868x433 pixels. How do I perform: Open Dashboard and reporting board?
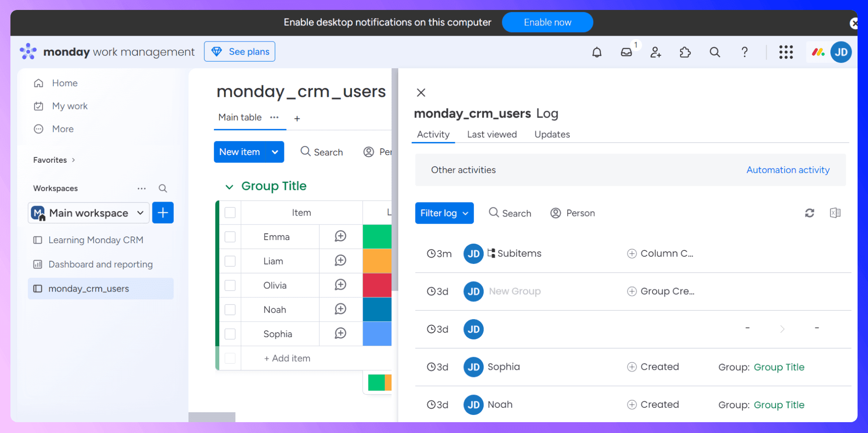pos(100,264)
